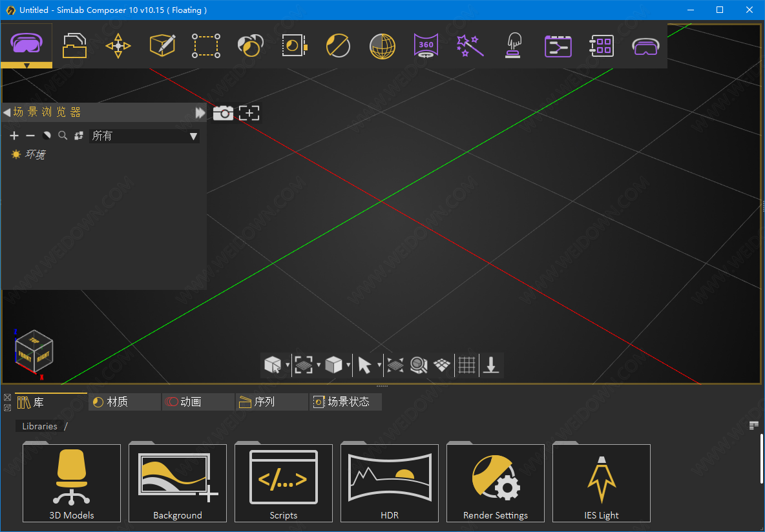Take a snapshot with the camera icon
The image size is (765, 532).
pos(223,113)
